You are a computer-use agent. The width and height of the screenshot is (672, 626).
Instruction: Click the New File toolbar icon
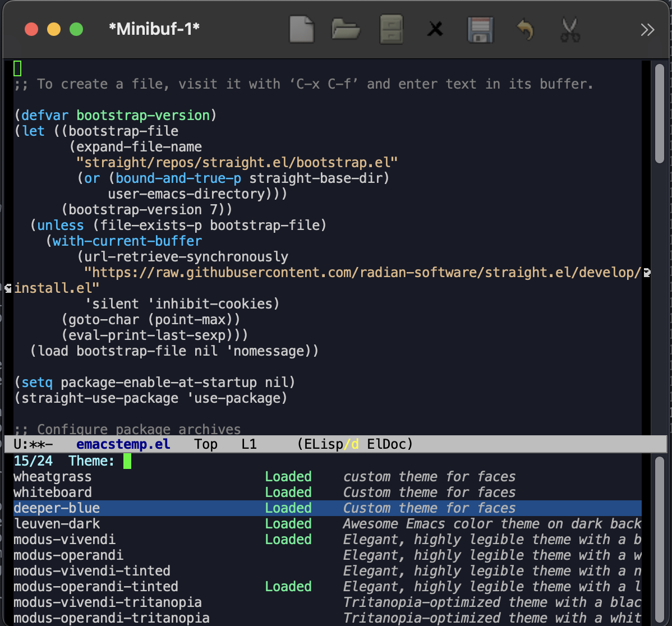click(x=302, y=30)
